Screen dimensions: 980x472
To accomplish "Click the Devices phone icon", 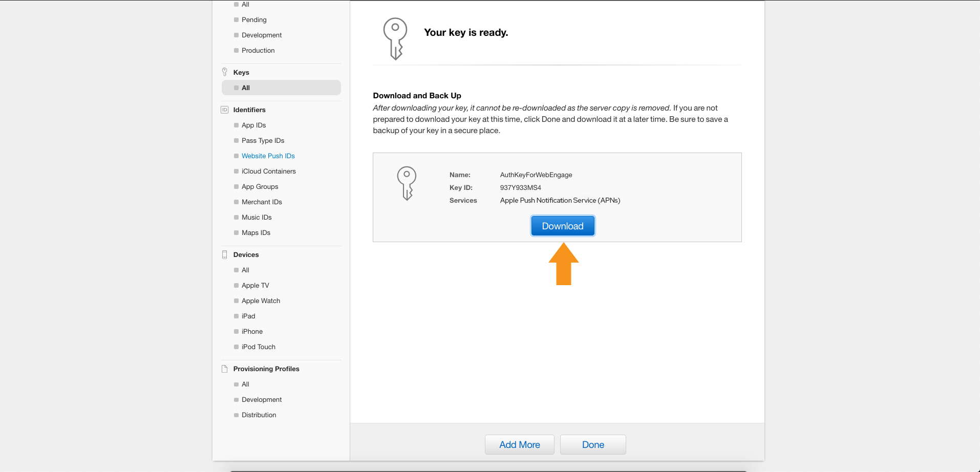I will 224,254.
